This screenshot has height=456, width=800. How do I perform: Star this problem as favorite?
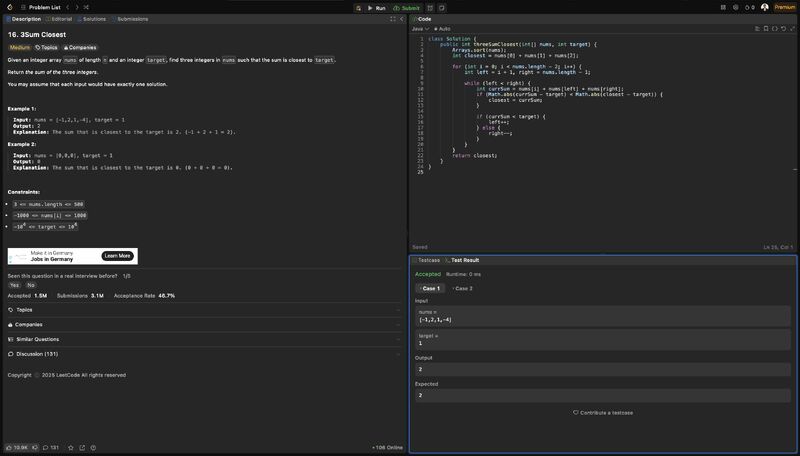click(x=70, y=447)
